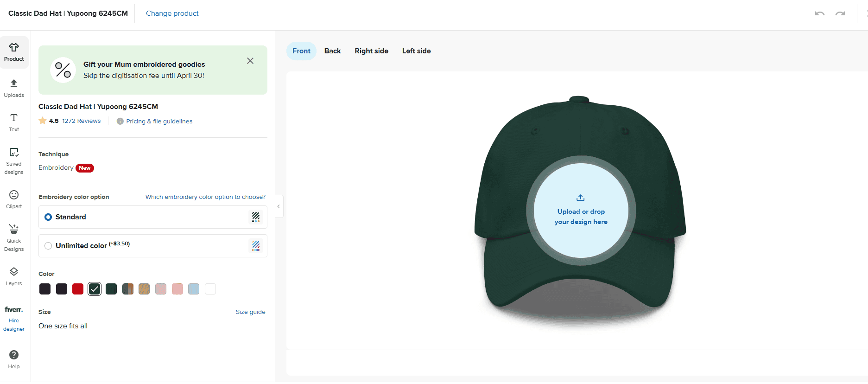The width and height of the screenshot is (868, 384).
Task: Select Standard embroidery color option
Action: tap(48, 217)
